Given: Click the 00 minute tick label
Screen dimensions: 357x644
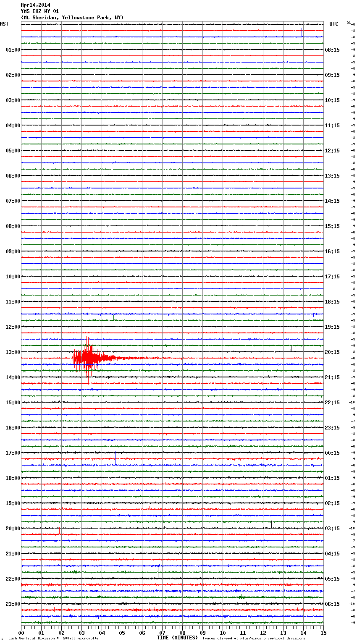Looking at the screenshot, I should point(21,633).
